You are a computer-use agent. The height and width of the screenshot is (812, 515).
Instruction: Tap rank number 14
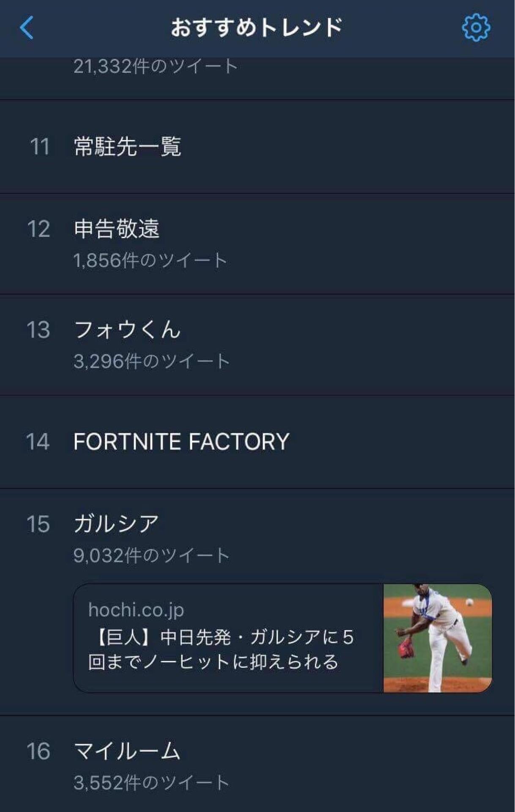tap(38, 442)
